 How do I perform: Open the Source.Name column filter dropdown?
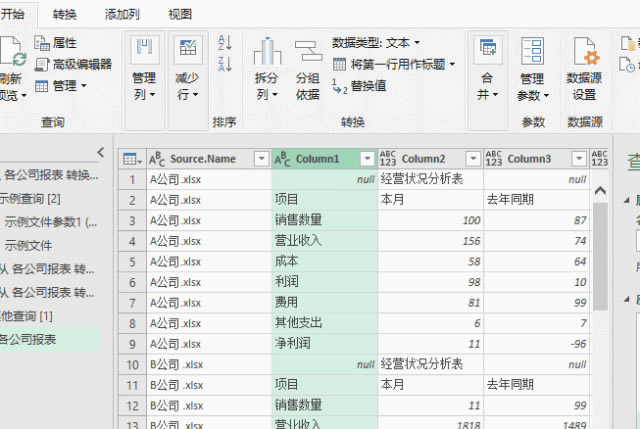pyautogui.click(x=260, y=159)
